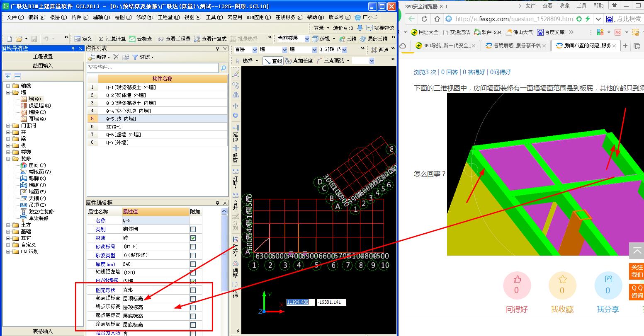Click the 拉伸 stretch tool
The width and height of the screenshot is (644, 336).
click(236, 290)
